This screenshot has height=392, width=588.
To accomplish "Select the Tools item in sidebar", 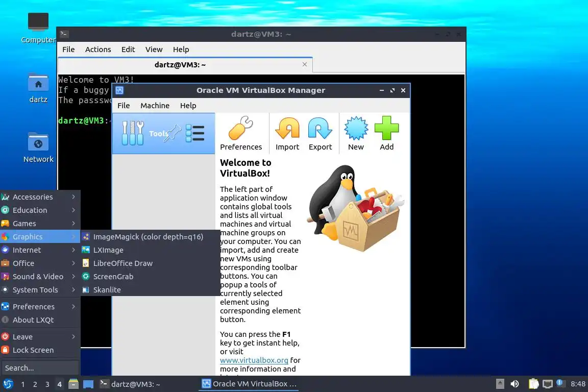I will 163,134.
